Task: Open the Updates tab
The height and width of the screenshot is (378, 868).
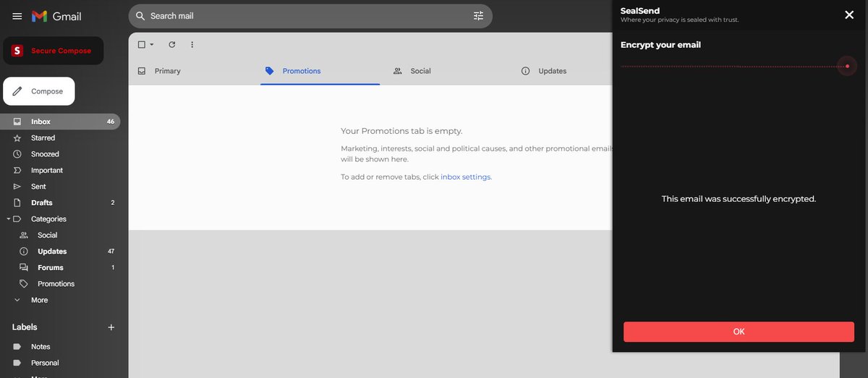Action: click(564, 71)
